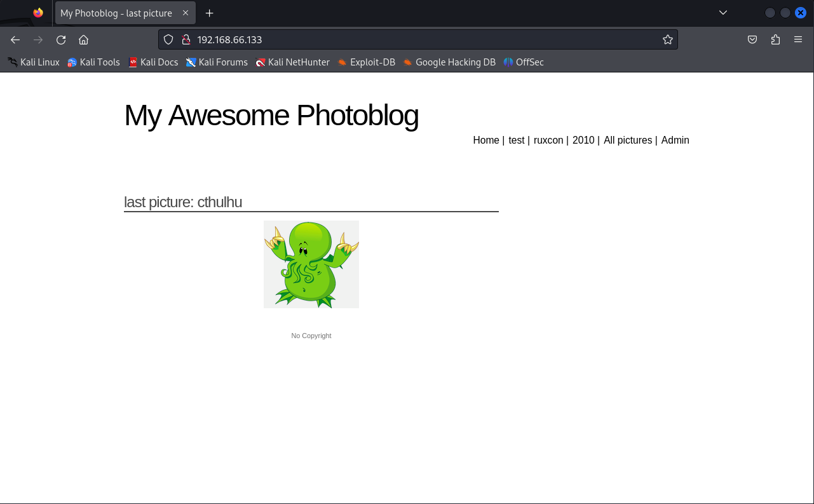Bookmark this page with the star
The width and height of the screenshot is (814, 504).
click(667, 39)
